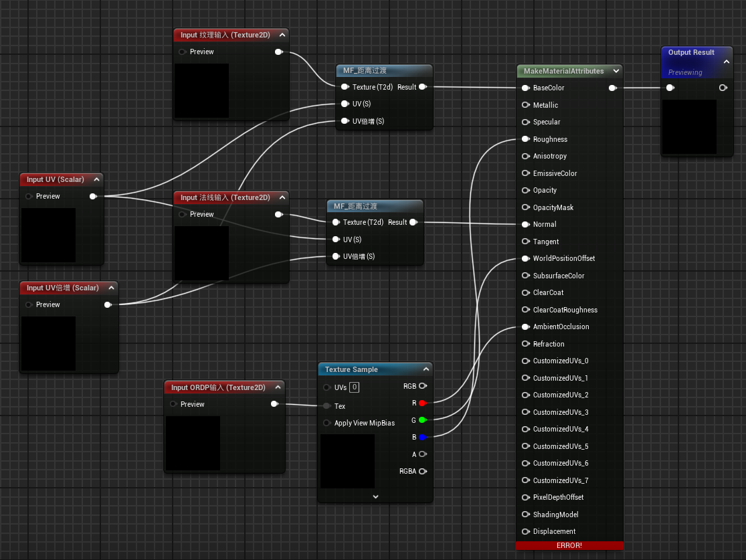
Task: Click the MakeMaterialAttributes output pin
Action: (x=613, y=88)
